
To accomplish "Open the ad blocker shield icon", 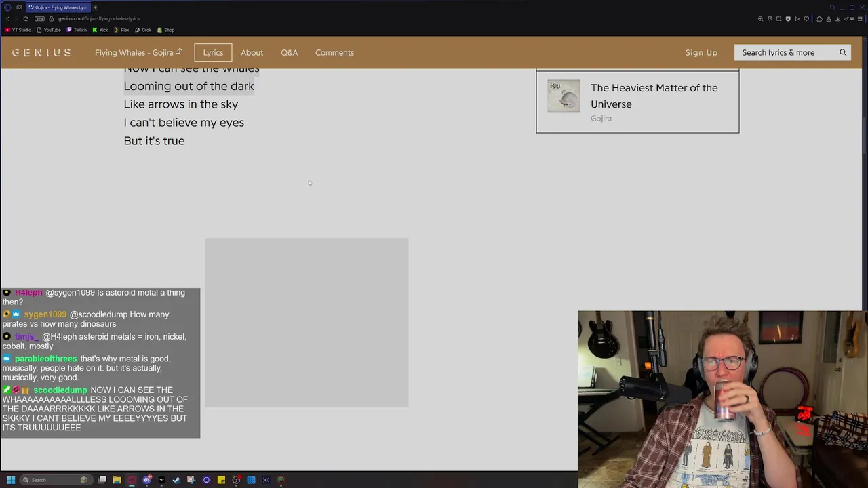I will (x=788, y=19).
